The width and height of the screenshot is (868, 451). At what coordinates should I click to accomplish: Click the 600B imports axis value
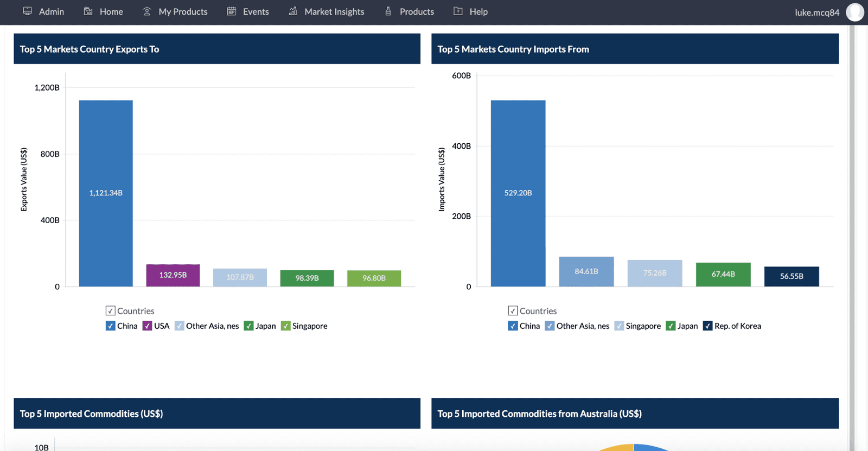click(x=461, y=75)
